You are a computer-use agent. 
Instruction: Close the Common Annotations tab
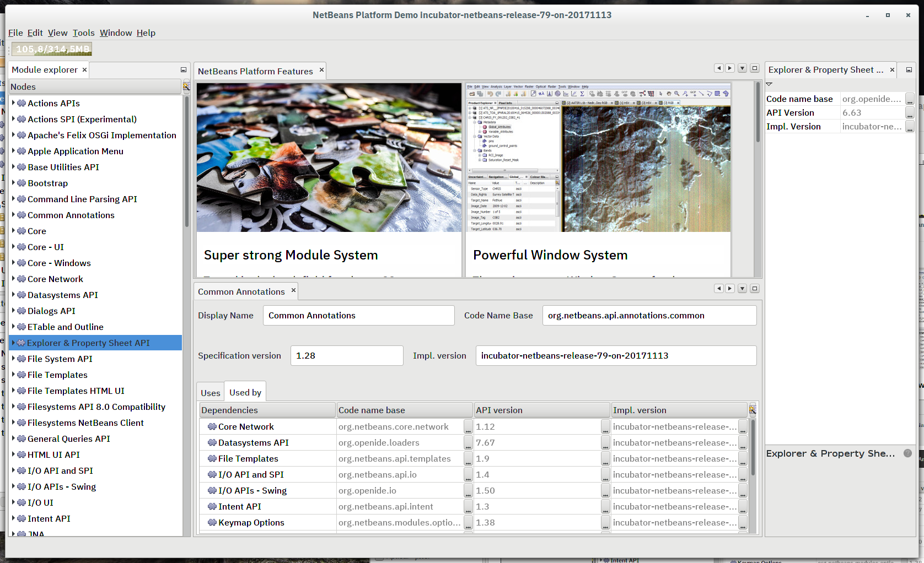(293, 290)
